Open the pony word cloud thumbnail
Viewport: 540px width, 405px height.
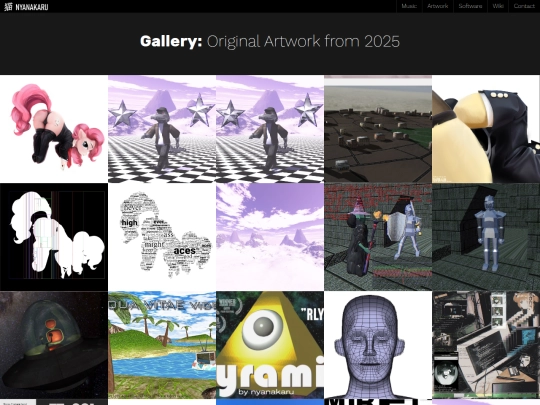[162, 237]
